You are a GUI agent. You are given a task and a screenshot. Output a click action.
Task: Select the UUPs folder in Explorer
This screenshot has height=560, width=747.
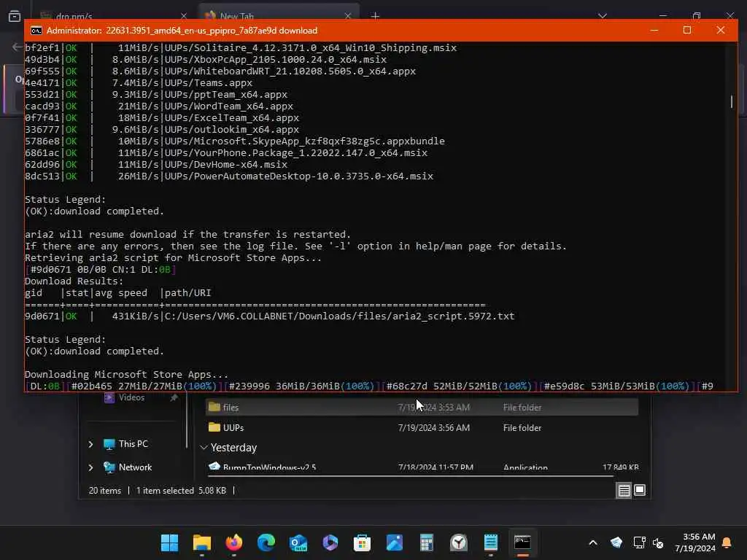point(422,427)
